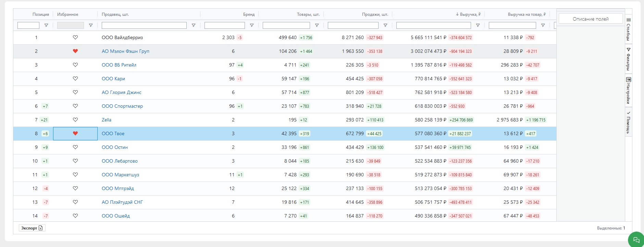Favorite the АО Глория Джинс seller

[x=75, y=92]
